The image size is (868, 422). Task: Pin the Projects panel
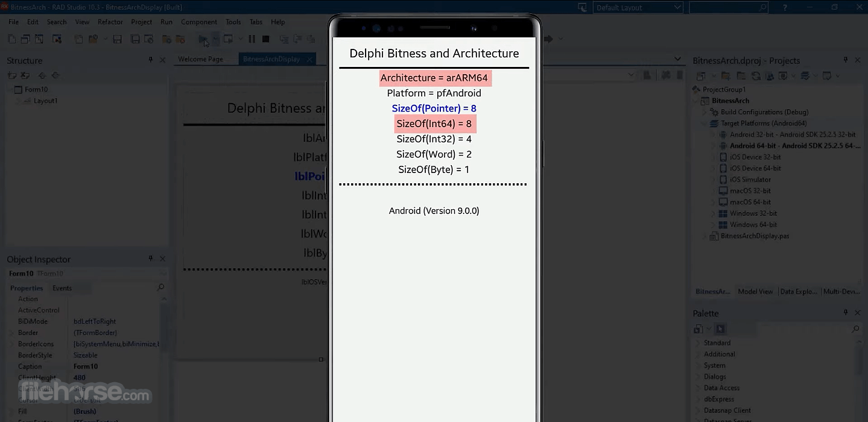[x=846, y=60]
